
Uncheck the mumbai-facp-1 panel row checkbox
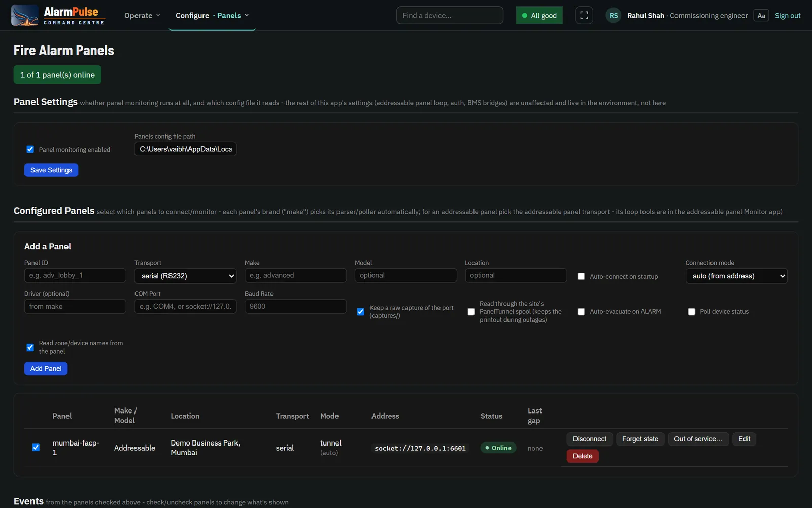(x=36, y=448)
